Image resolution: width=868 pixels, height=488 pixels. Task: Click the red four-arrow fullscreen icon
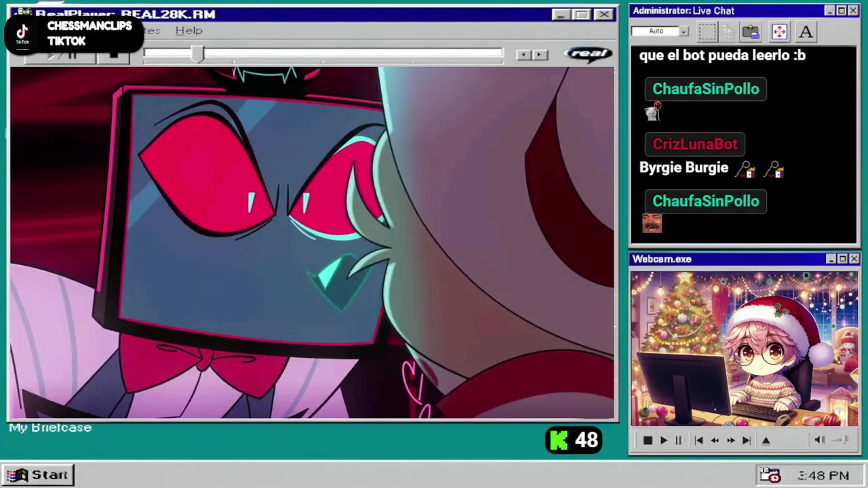(x=779, y=32)
